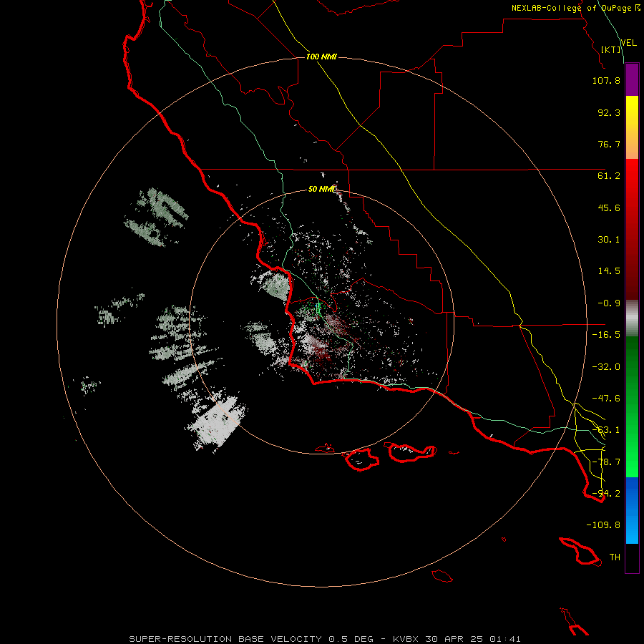
Task: Click the TH legend label
Action: click(x=615, y=557)
